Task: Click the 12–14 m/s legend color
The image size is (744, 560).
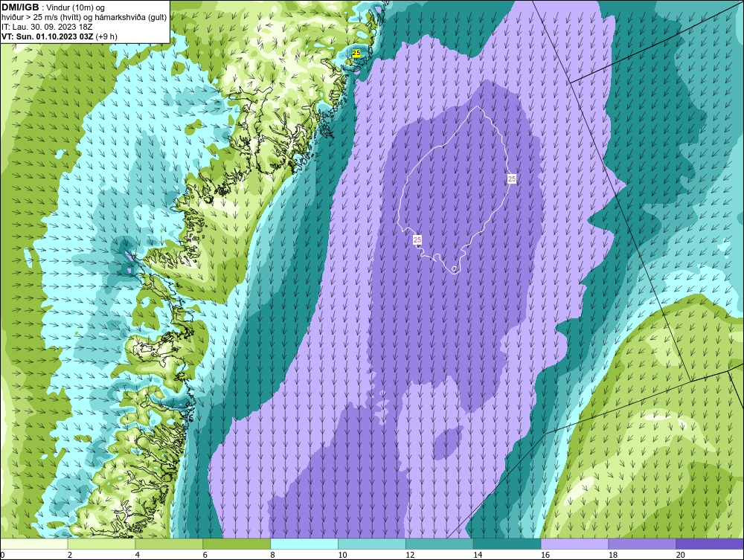Action: click(440, 544)
